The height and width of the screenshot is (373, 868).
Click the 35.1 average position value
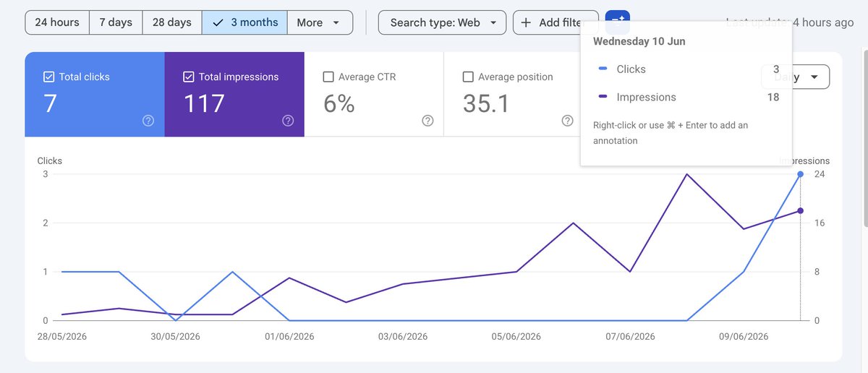486,103
